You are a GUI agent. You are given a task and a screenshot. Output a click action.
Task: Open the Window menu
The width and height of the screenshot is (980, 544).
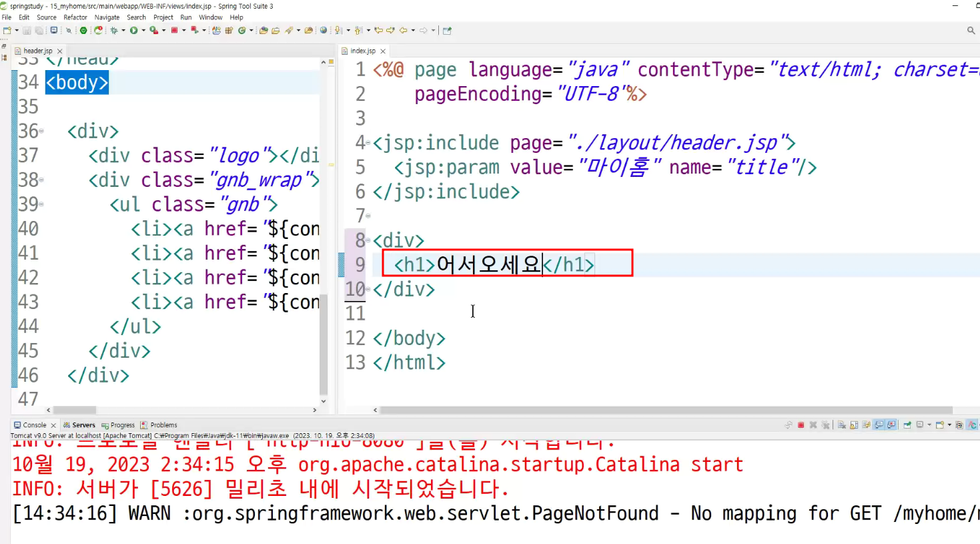point(210,17)
